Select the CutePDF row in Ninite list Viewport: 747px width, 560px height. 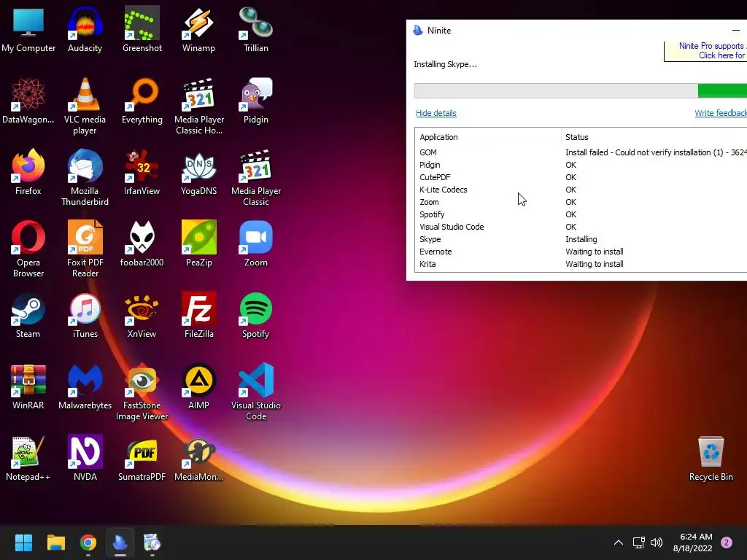tap(581, 177)
